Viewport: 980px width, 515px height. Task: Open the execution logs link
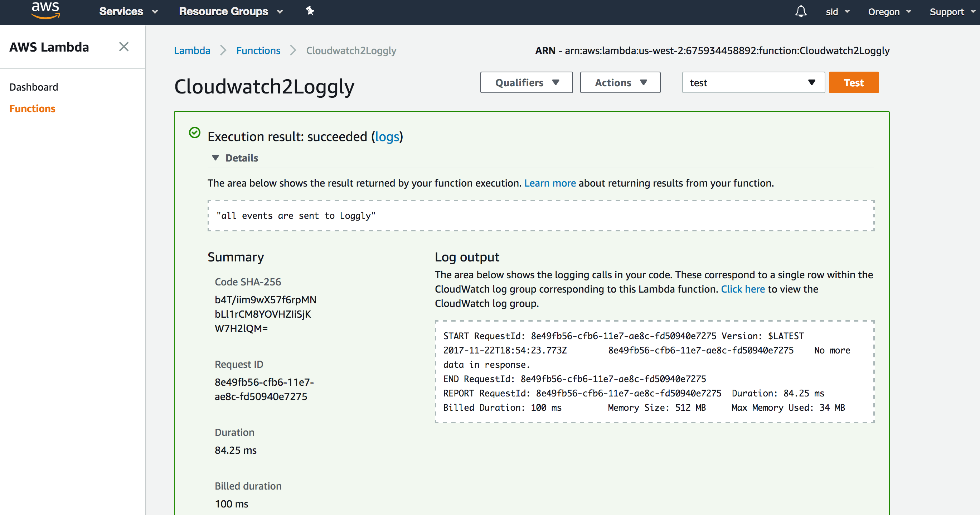click(387, 137)
